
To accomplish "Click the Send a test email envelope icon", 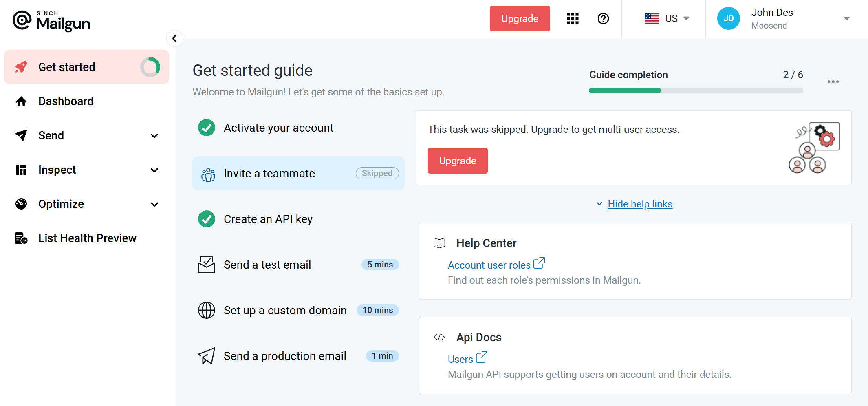I will [x=207, y=265].
